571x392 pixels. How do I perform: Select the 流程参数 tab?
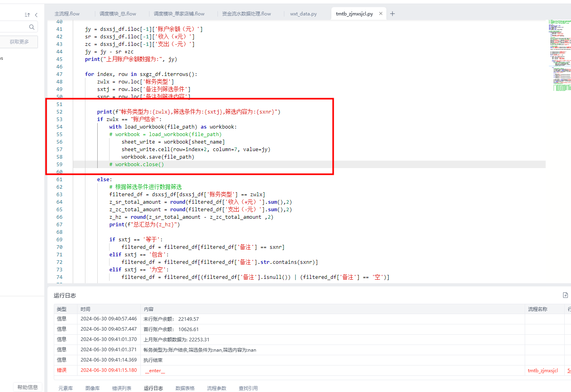[x=216, y=388]
